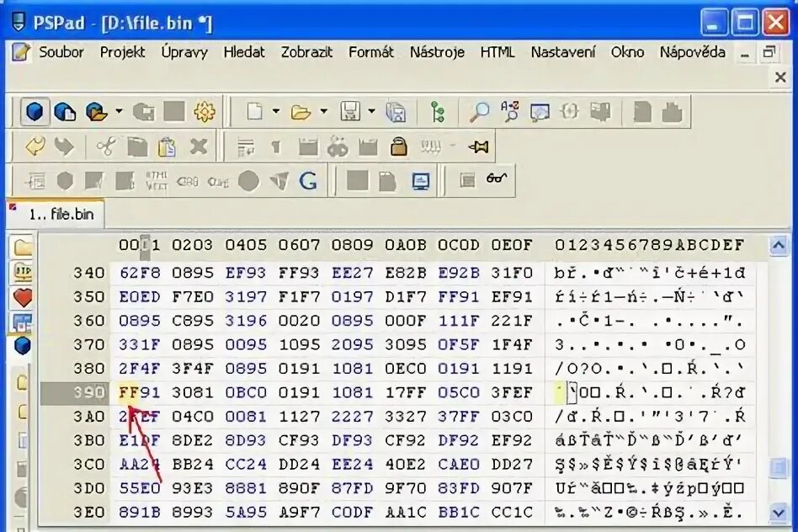Open the Úpravy menu
This screenshot has height=532, width=798.
[184, 52]
